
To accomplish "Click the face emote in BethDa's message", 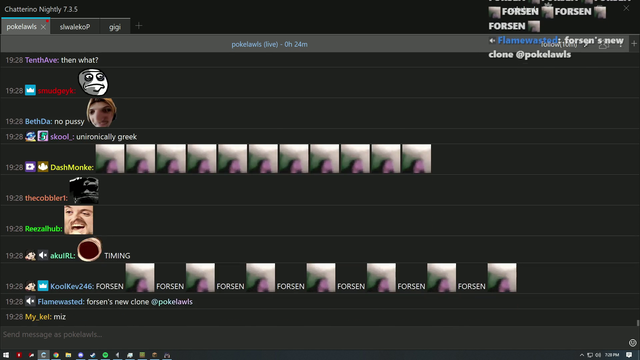I will coord(101,113).
